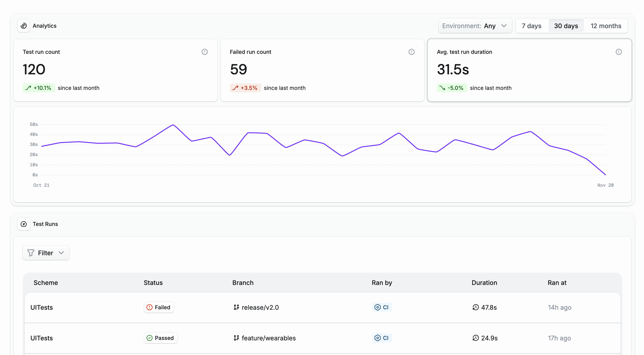Image resolution: width=644 pixels, height=355 pixels.
Task: Click the +10.1% trend indicator
Action: pyautogui.click(x=39, y=88)
